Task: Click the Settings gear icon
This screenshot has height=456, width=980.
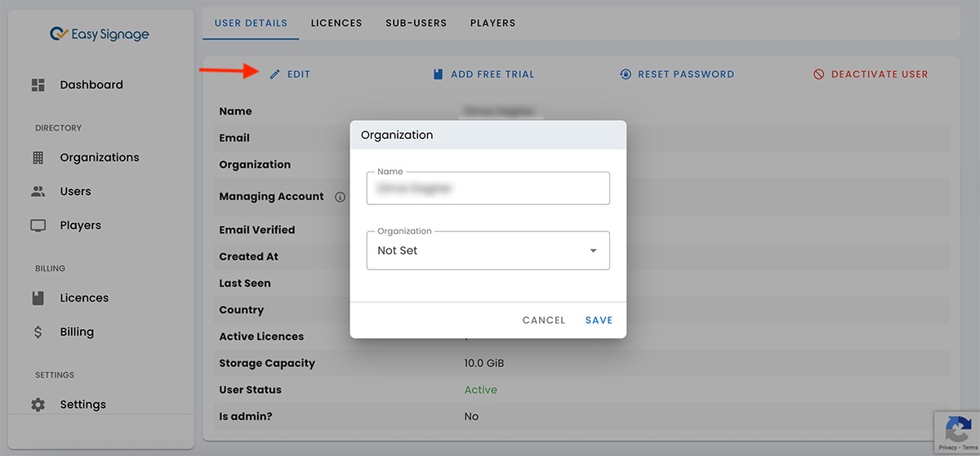Action: [38, 405]
